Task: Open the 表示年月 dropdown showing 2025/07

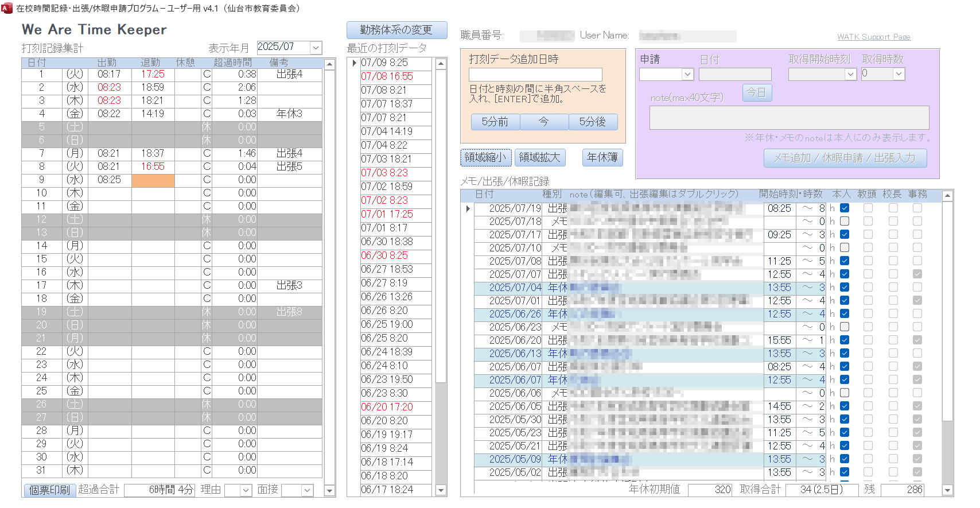Action: pos(316,48)
